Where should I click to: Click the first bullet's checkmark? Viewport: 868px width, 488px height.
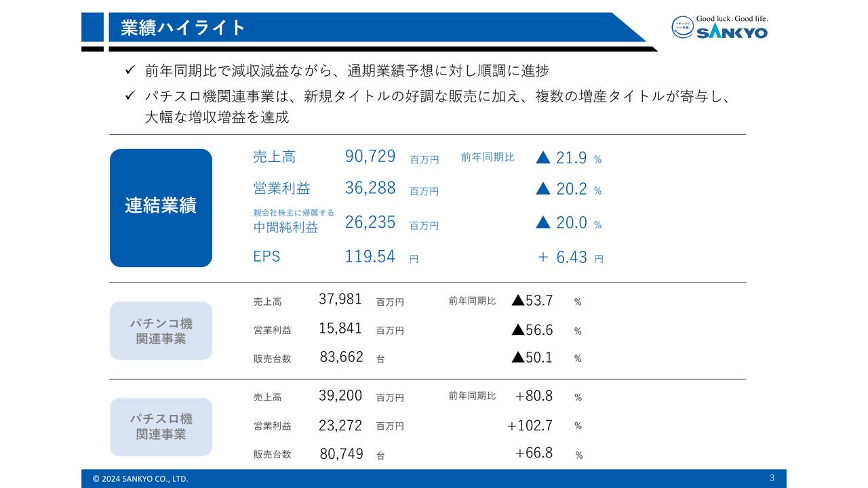point(130,70)
